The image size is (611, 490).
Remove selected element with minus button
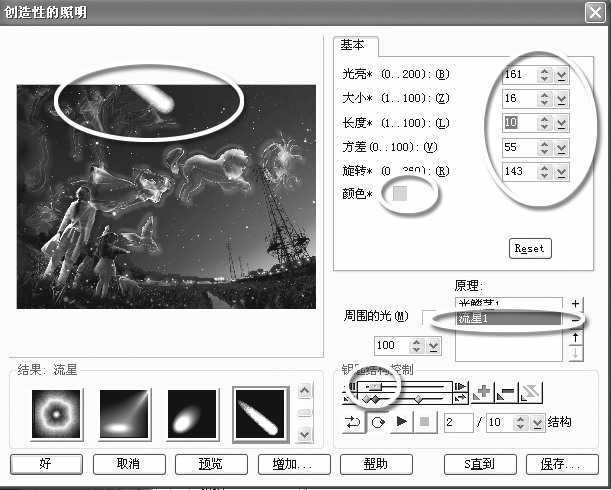coord(576,320)
